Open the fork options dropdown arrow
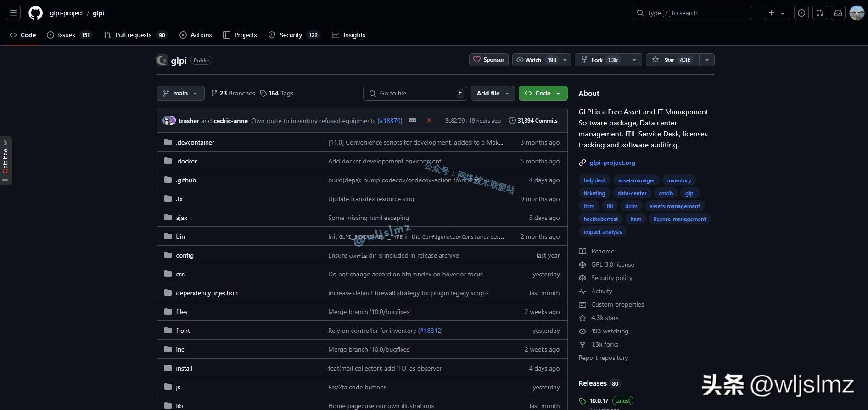The image size is (868, 410). click(x=634, y=60)
